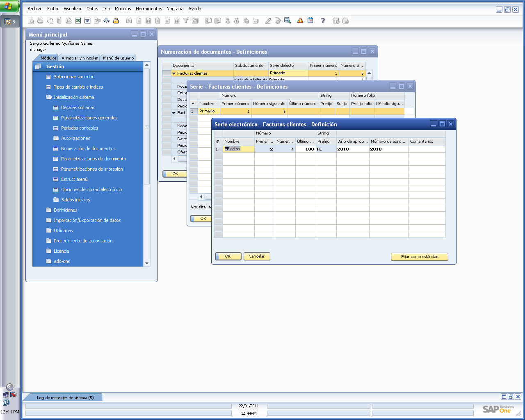The width and height of the screenshot is (525, 420).
Task: Open the Herramientas menu
Action: pyautogui.click(x=148, y=9)
